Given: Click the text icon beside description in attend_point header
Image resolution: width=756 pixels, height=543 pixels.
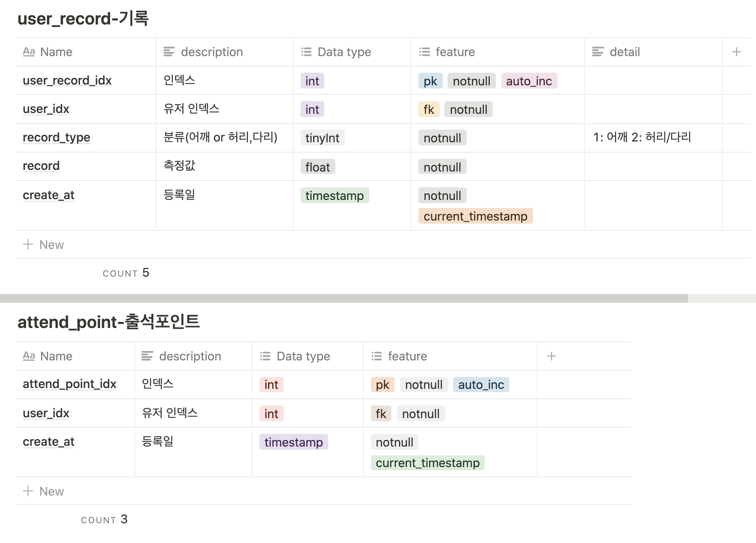Looking at the screenshot, I should pyautogui.click(x=147, y=356).
